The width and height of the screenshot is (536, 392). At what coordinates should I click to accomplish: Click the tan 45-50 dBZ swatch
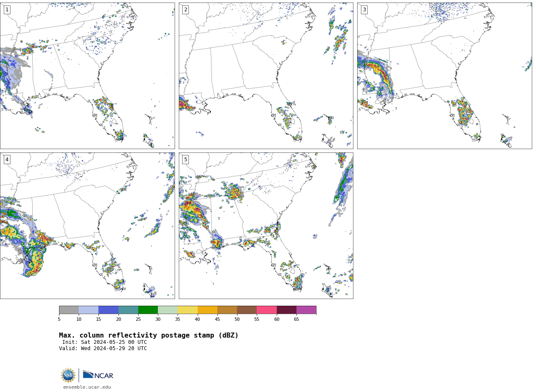click(x=227, y=310)
